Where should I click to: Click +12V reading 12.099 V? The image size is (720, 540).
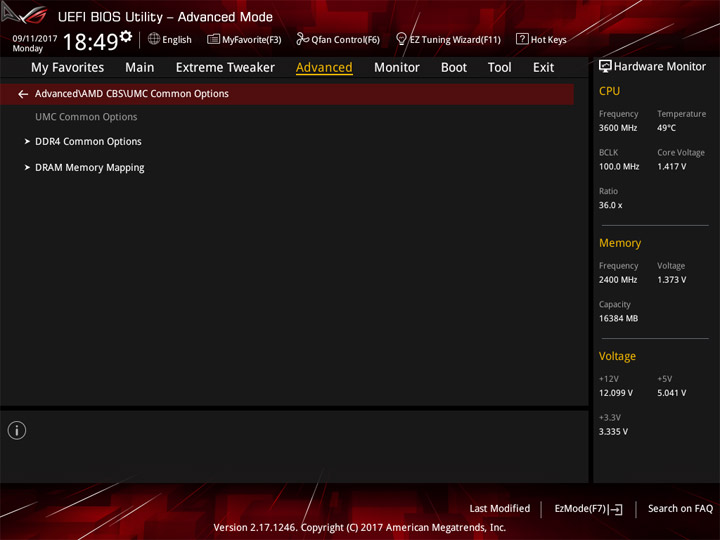point(616,393)
